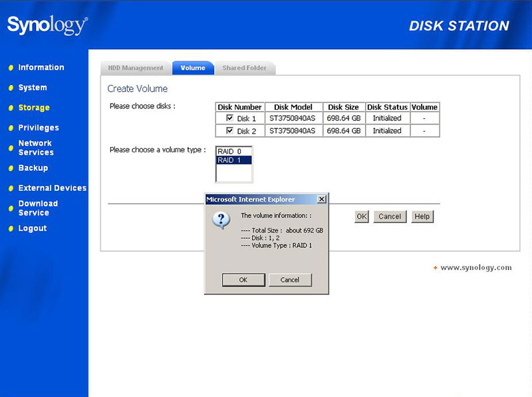This screenshot has height=397, width=532.
Task: Open External Devices in the sidebar
Action: point(53,188)
